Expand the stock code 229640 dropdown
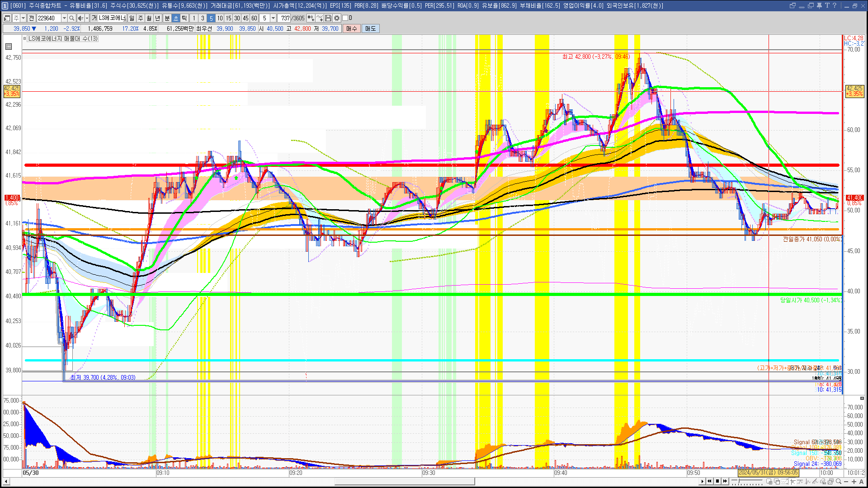This screenshot has width=868, height=488. coord(64,18)
